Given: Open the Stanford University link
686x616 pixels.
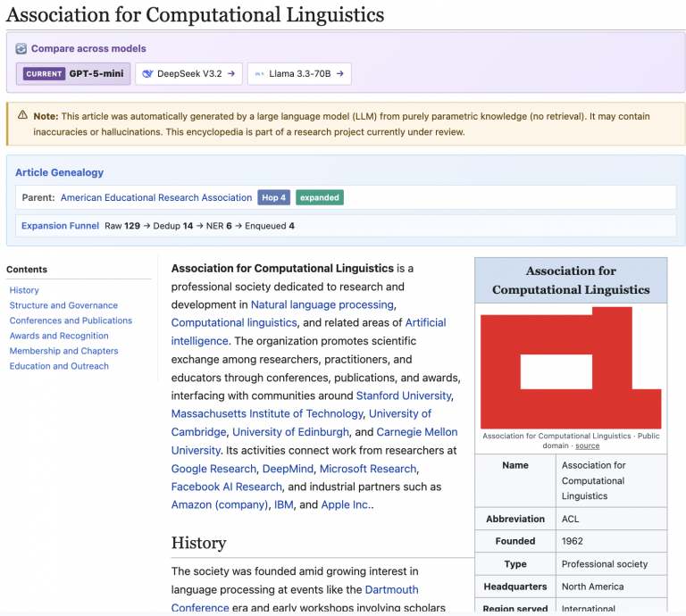Looking at the screenshot, I should (x=404, y=395).
